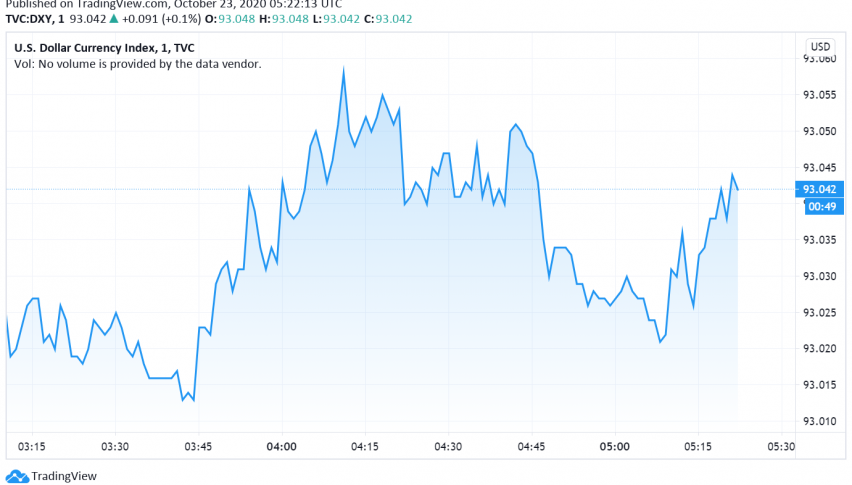Viewport: 852px width, 485px height.
Task: Click the 04:30 time axis label
Action: click(448, 447)
